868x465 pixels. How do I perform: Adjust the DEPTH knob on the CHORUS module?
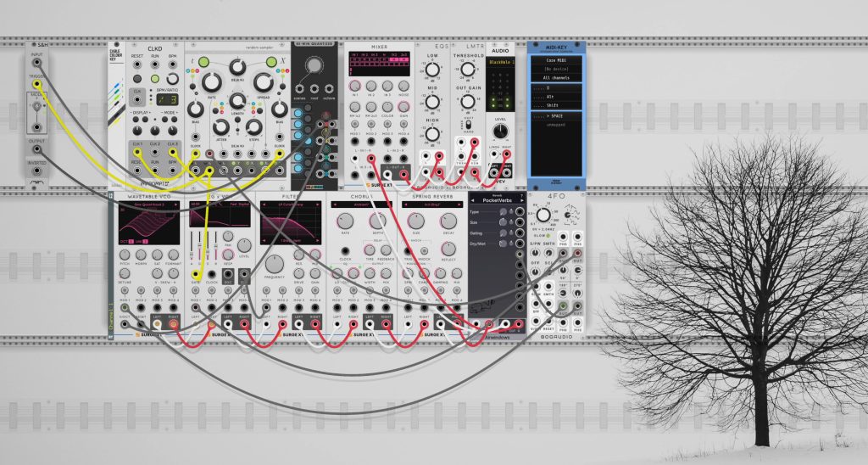(377, 221)
